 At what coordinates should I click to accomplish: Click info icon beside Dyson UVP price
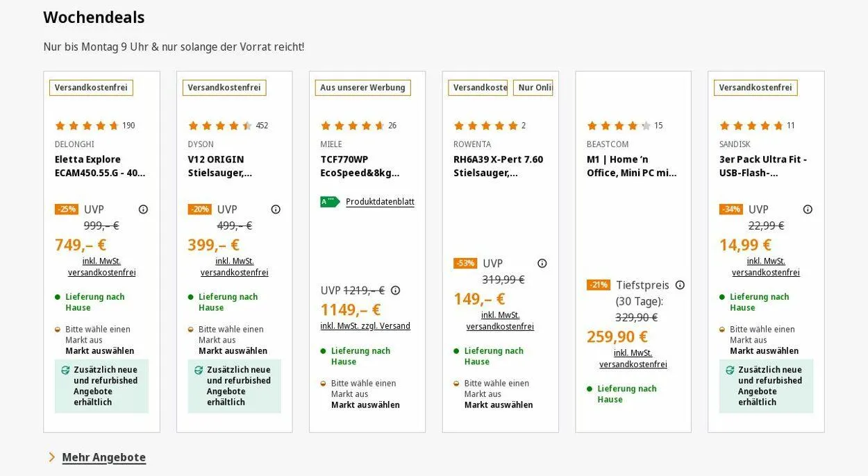pos(276,210)
